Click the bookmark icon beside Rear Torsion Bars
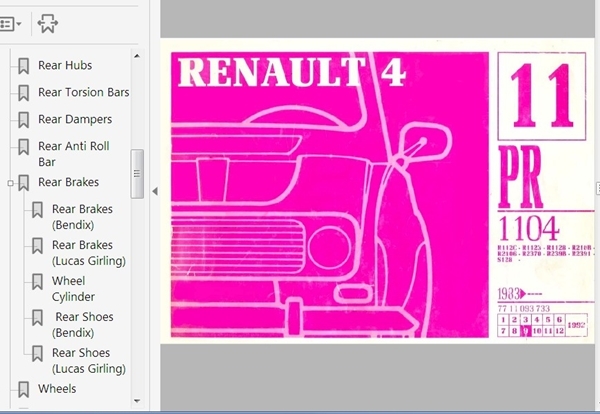 [x=24, y=93]
